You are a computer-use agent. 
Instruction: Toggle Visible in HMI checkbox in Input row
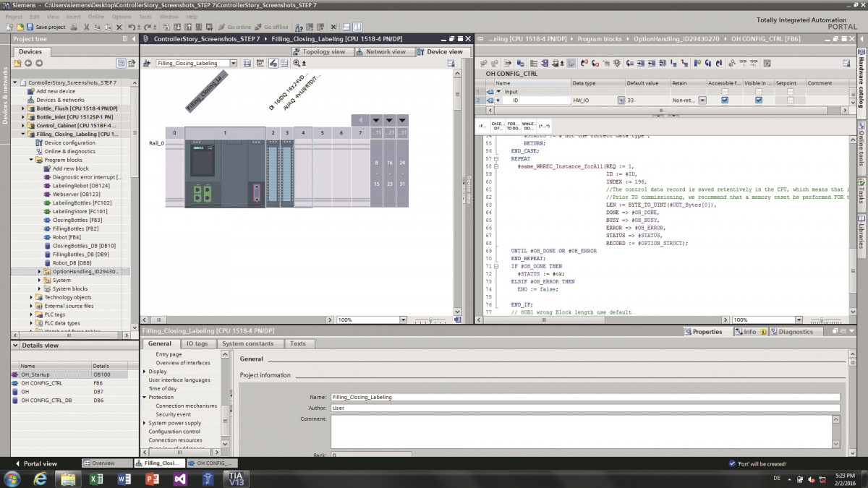(759, 92)
